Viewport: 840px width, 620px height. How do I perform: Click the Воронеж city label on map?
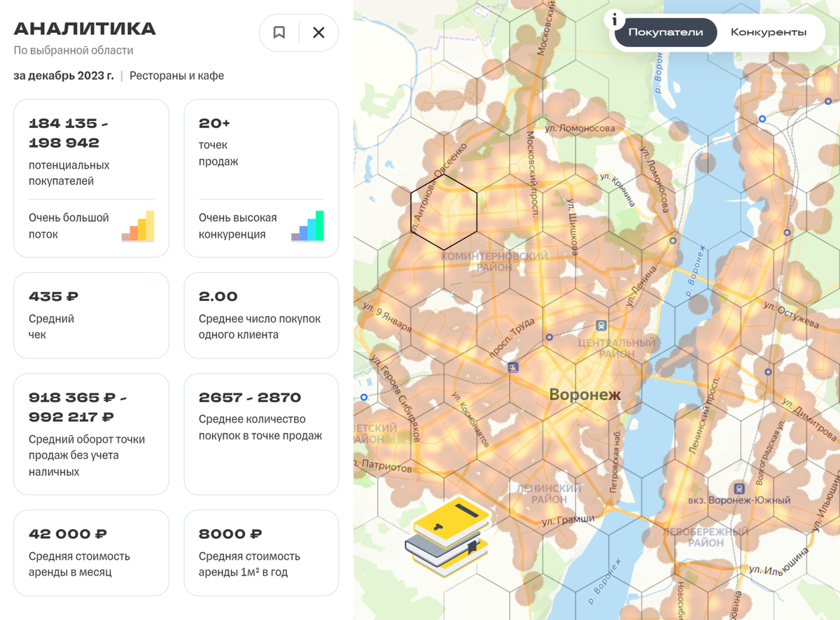(585, 395)
